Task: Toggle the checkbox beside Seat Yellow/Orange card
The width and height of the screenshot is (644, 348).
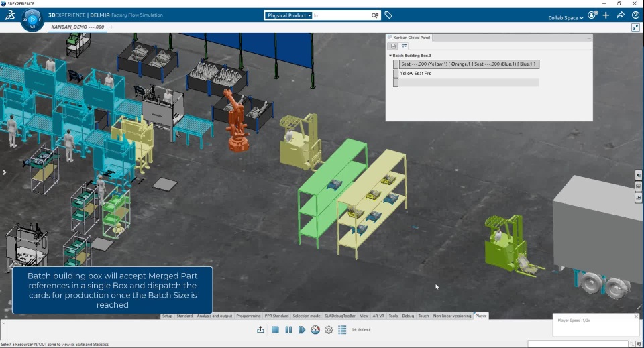Action: tap(396, 64)
